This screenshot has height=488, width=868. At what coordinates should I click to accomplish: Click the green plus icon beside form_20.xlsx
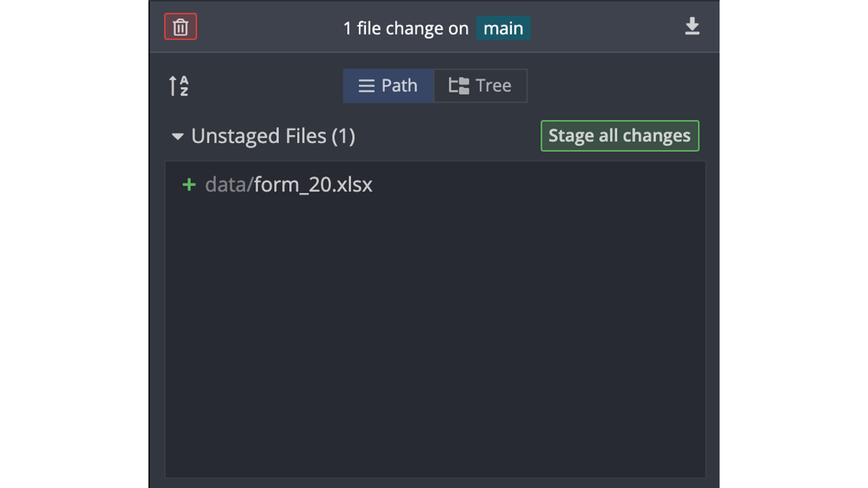click(189, 185)
